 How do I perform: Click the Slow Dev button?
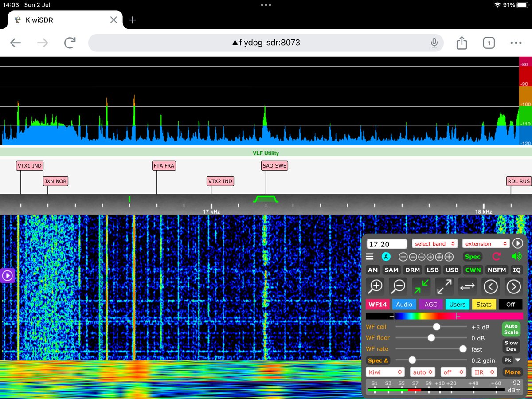[x=511, y=346]
